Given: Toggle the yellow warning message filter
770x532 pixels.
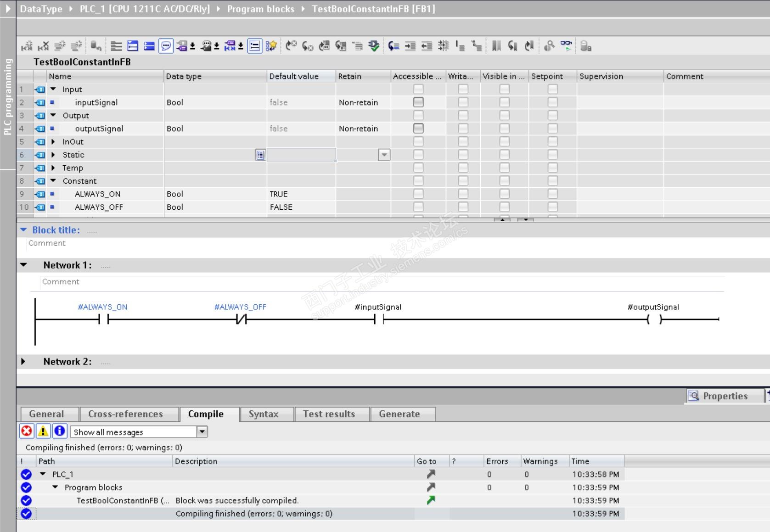Looking at the screenshot, I should pyautogui.click(x=43, y=431).
